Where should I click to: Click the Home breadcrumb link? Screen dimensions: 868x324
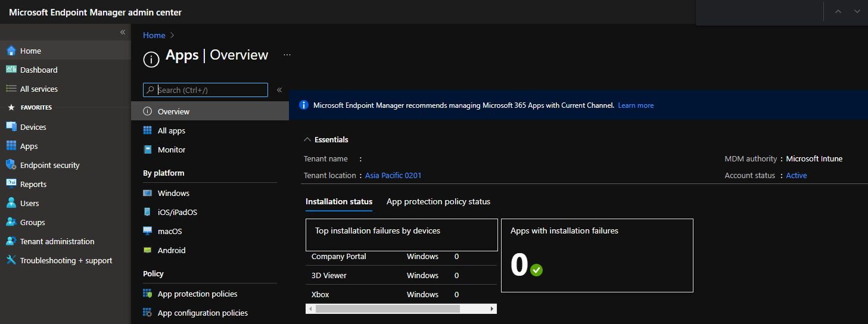(x=154, y=35)
